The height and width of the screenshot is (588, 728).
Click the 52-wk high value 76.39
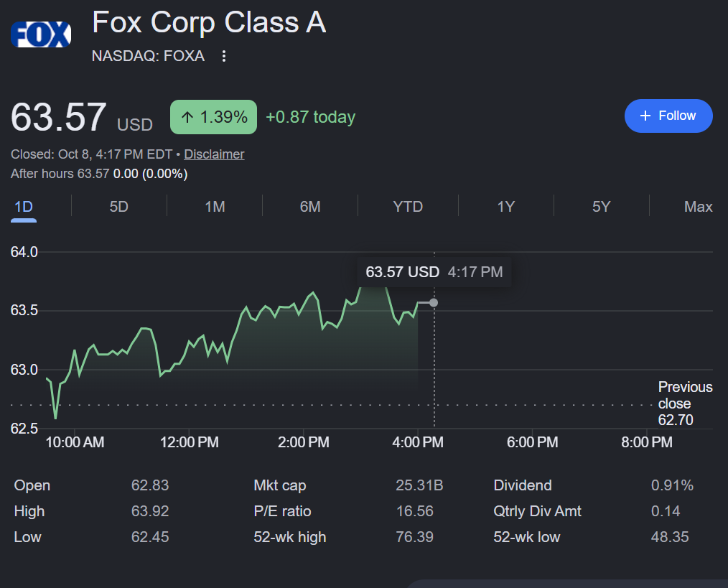point(414,537)
